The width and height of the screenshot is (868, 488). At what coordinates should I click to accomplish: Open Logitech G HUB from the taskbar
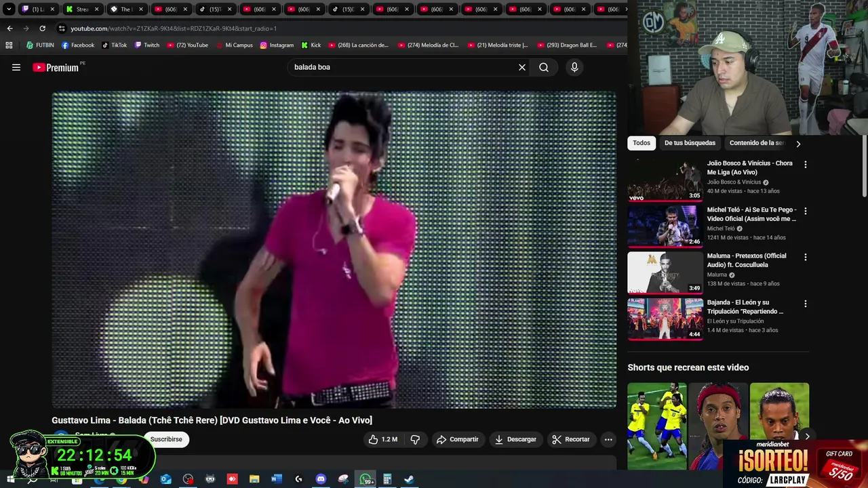(x=298, y=479)
